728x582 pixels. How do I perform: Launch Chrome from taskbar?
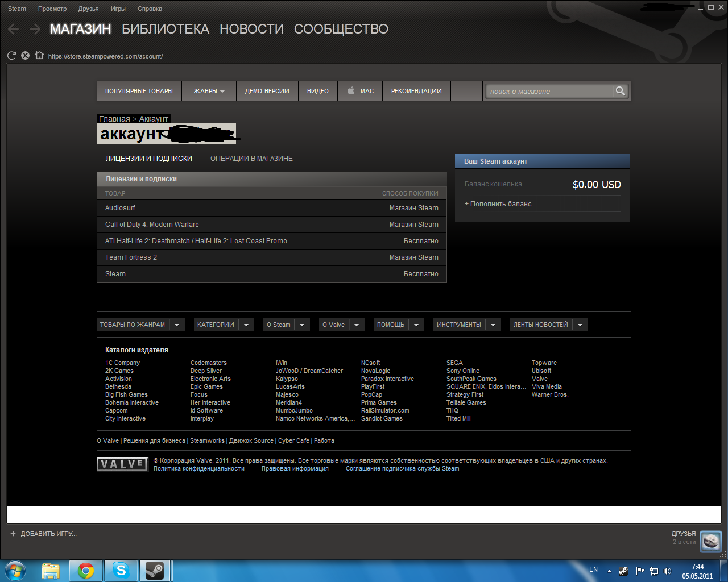tap(86, 571)
